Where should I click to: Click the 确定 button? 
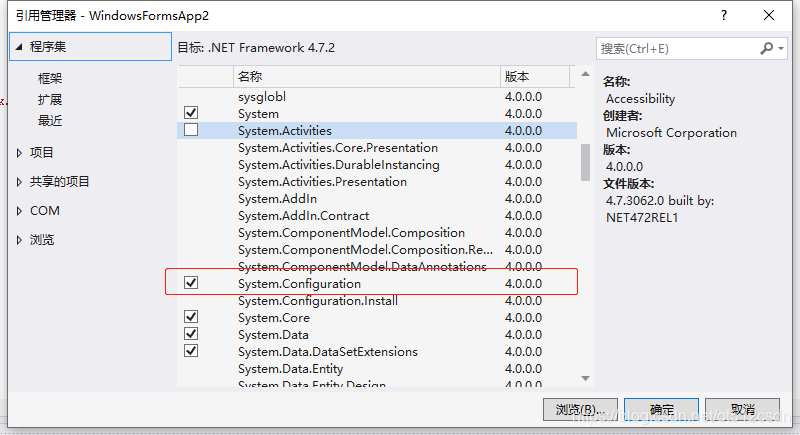661,410
